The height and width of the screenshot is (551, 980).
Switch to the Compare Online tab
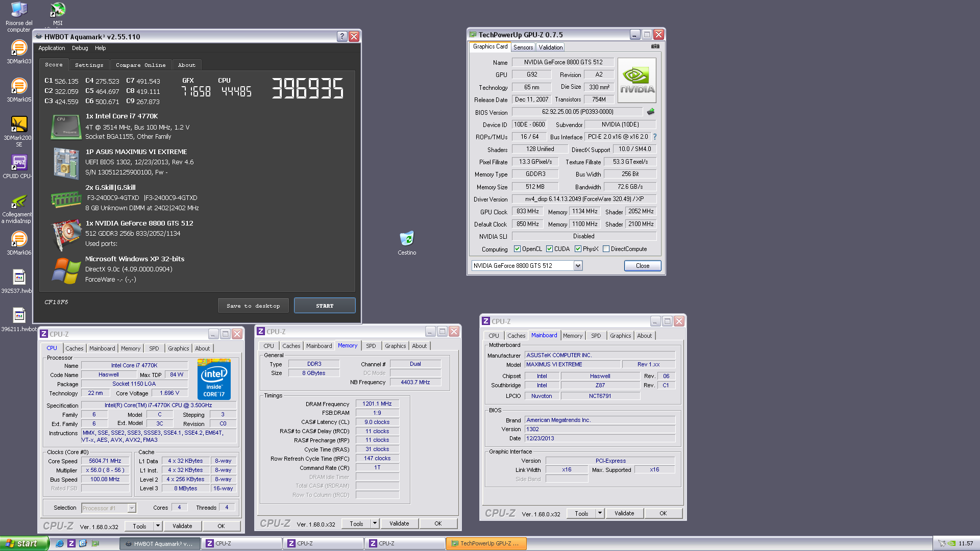(x=140, y=65)
